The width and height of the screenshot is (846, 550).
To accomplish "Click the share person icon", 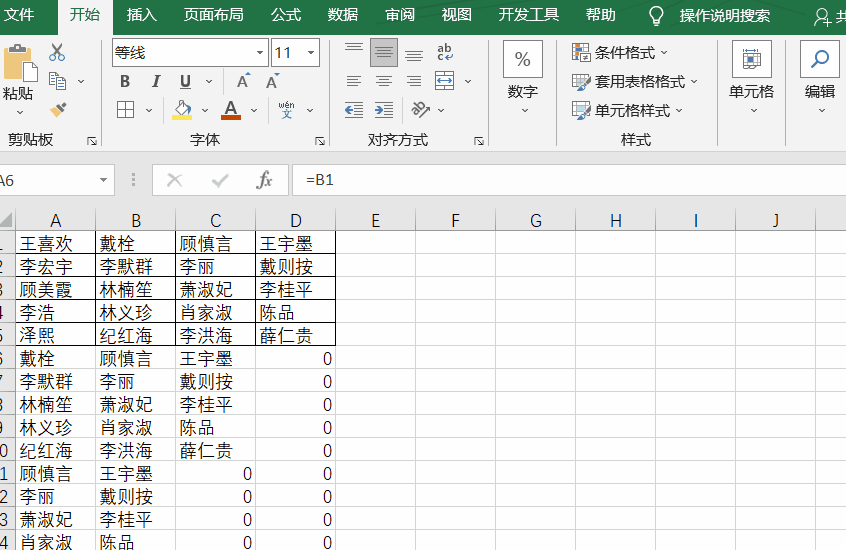I will point(822,17).
